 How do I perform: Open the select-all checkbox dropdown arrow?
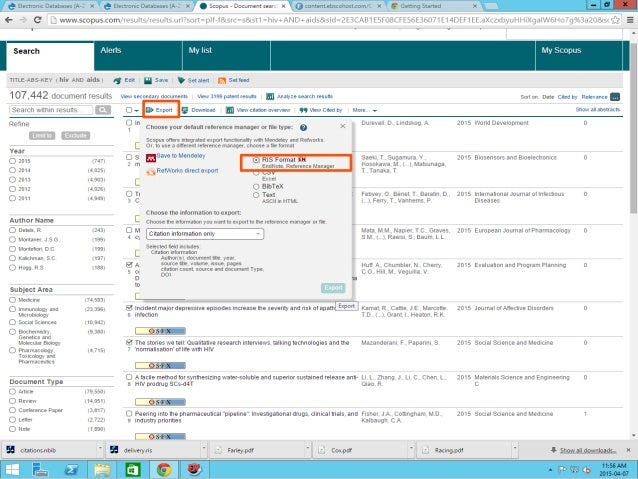pyautogui.click(x=136, y=110)
